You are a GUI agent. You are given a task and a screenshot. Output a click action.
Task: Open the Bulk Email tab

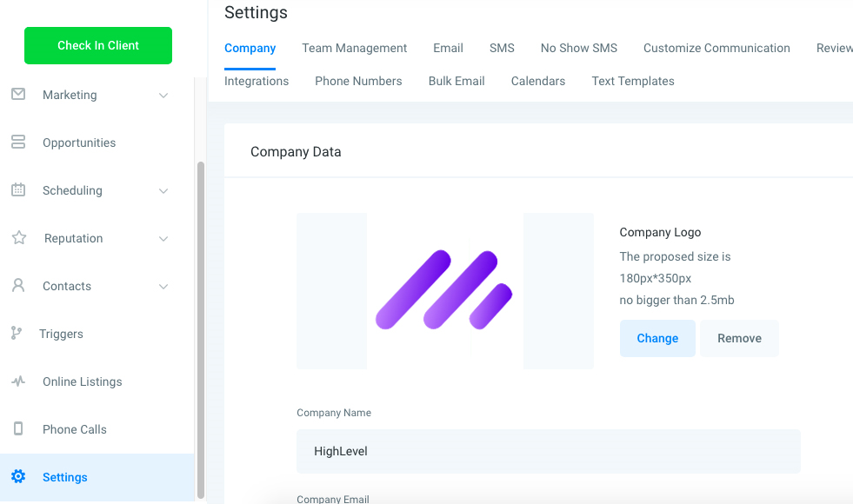coord(456,81)
